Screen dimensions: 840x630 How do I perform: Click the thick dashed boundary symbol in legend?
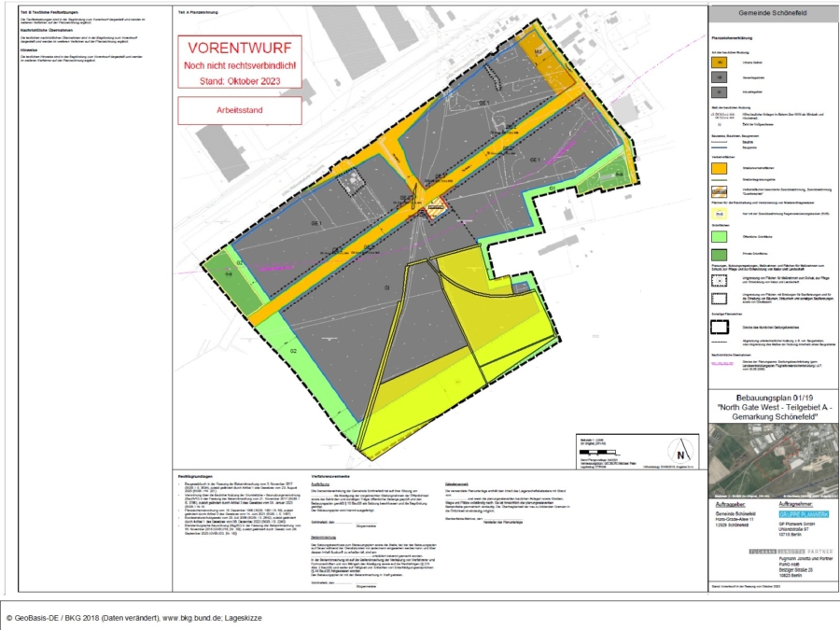(x=719, y=327)
